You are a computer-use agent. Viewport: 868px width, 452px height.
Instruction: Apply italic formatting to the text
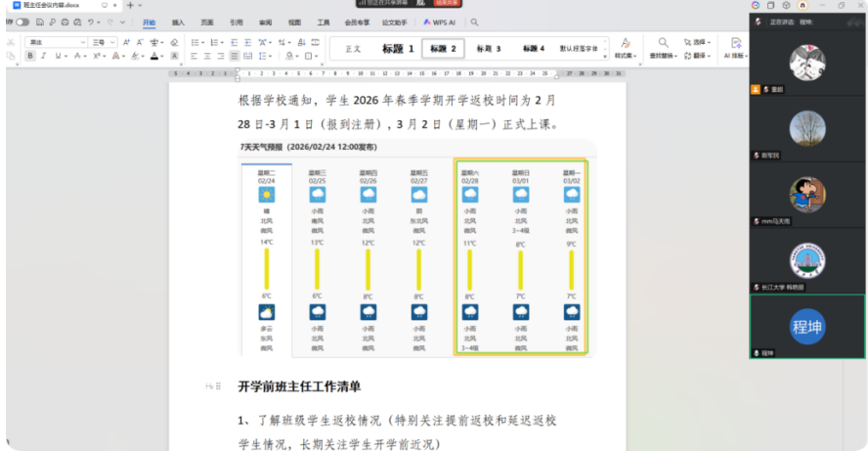[x=43, y=56]
